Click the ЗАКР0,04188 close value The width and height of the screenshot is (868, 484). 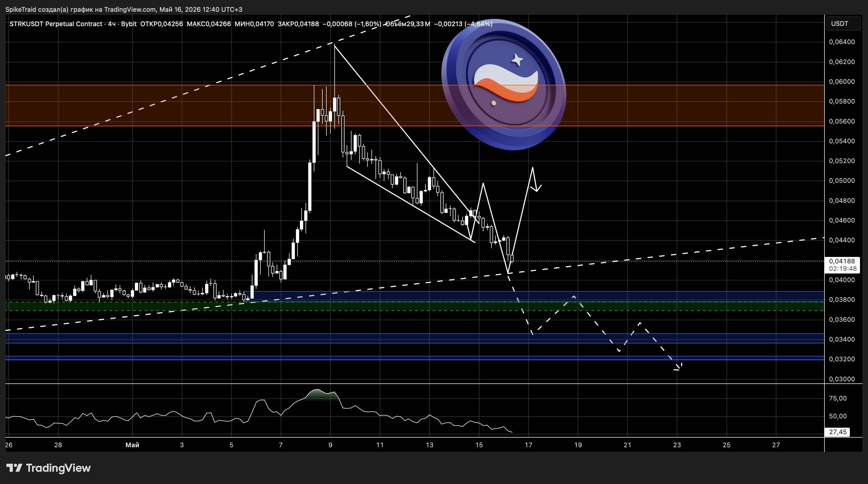pyautogui.click(x=298, y=24)
